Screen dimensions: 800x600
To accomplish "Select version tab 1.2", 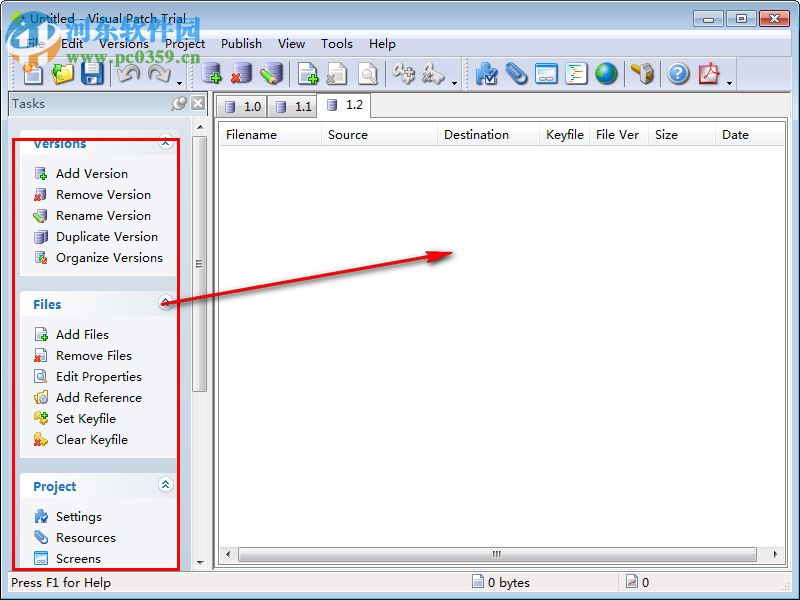I will click(x=344, y=105).
